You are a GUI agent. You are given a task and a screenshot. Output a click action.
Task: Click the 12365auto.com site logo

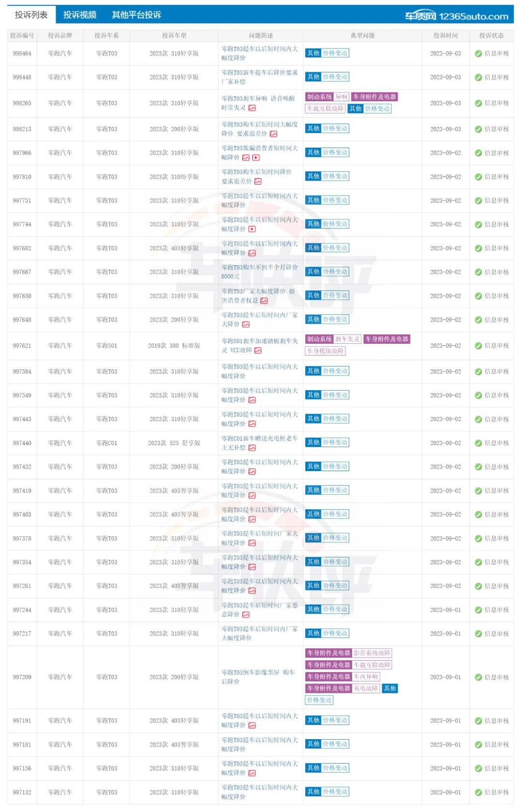click(456, 16)
